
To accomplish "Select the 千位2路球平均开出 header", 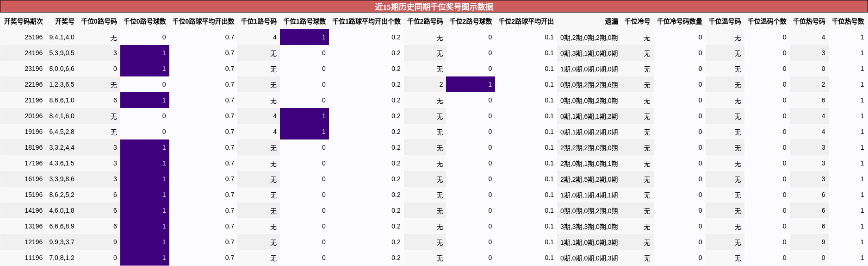I will (x=526, y=21).
